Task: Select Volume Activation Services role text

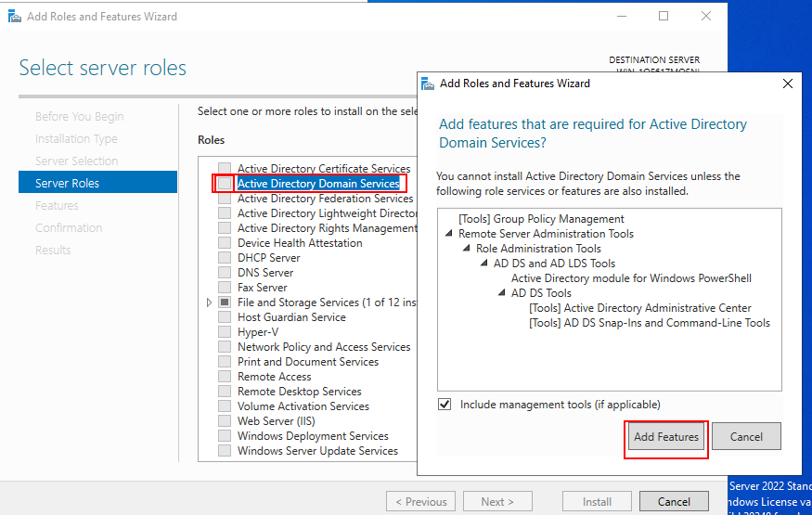Action: click(303, 406)
